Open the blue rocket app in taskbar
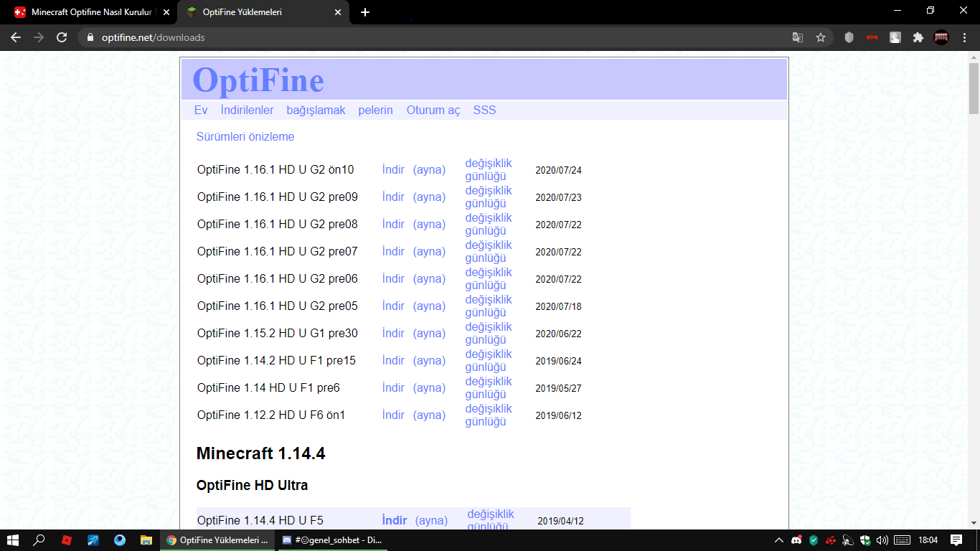 coord(93,540)
